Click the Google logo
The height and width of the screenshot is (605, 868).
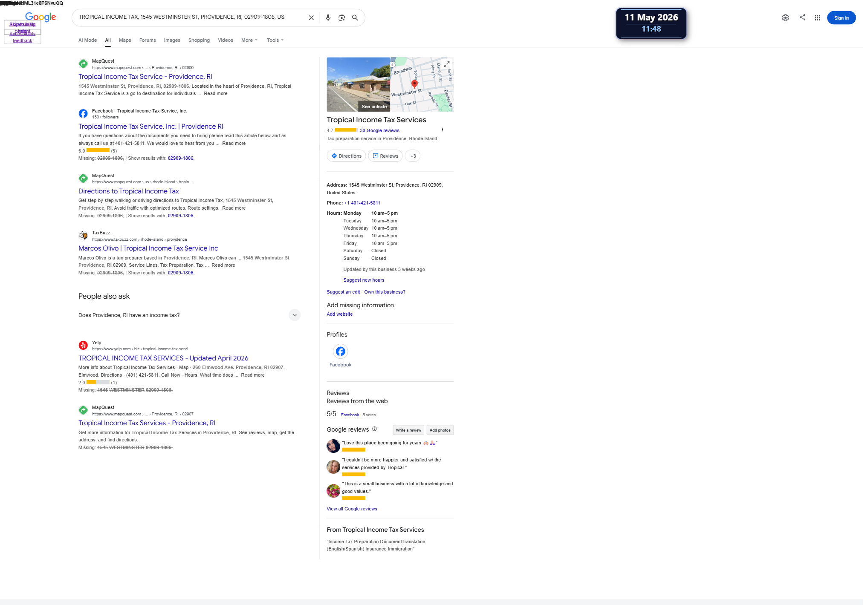pos(41,17)
